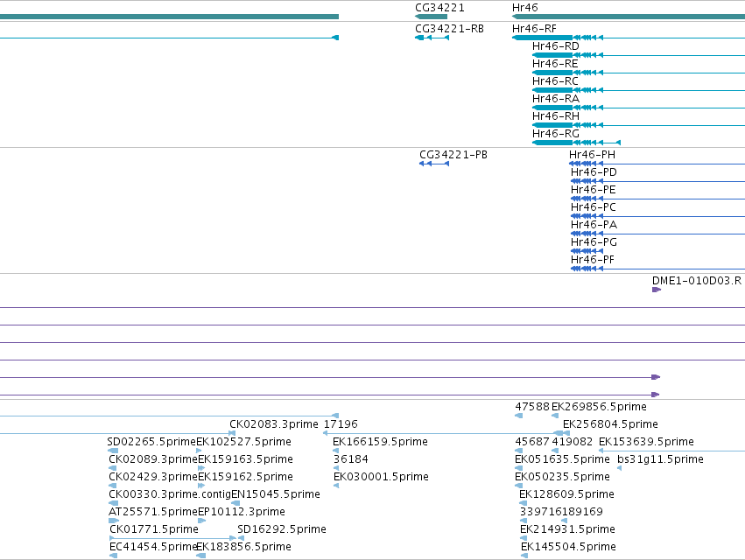Select the Hr46-PF protein

593,260
